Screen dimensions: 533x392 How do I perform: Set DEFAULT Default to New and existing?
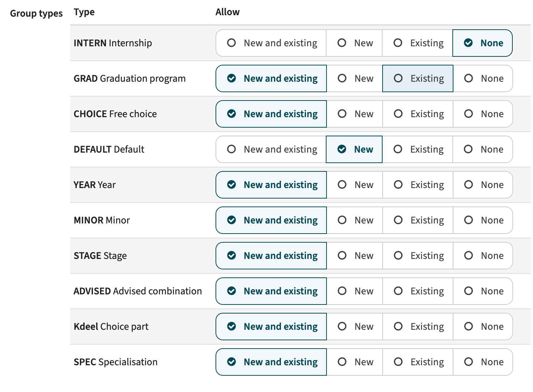tap(271, 149)
